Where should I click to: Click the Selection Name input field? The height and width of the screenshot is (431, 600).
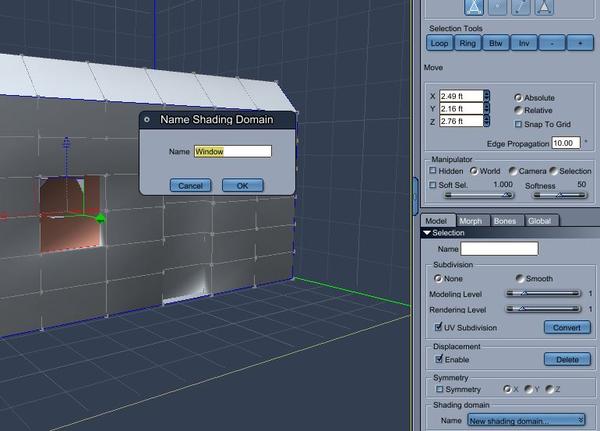(x=499, y=249)
